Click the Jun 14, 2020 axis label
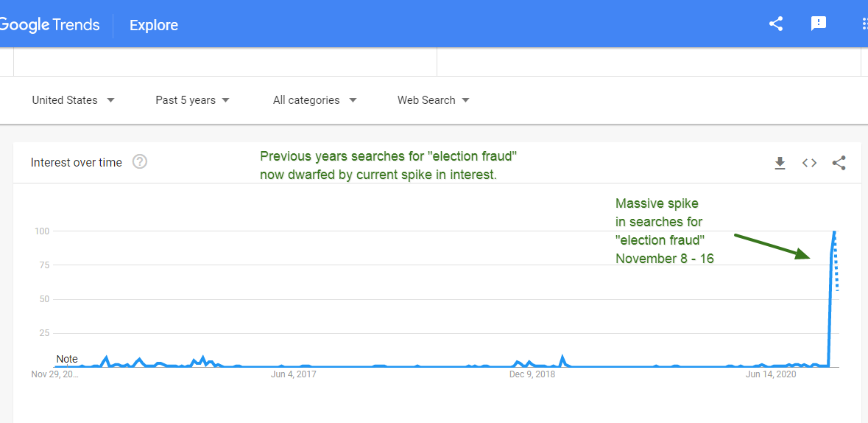Image resolution: width=868 pixels, height=423 pixels. (x=771, y=374)
